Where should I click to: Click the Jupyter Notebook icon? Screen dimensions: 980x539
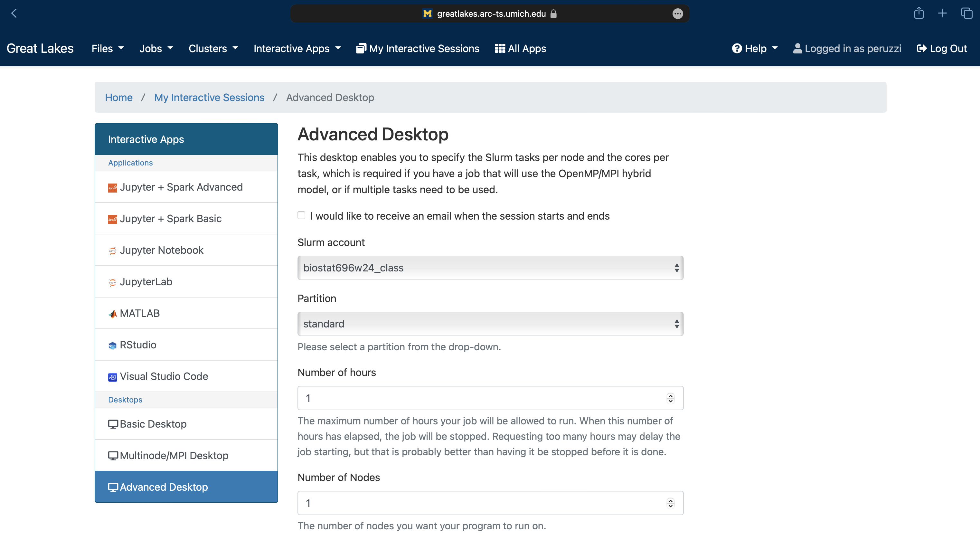113,250
